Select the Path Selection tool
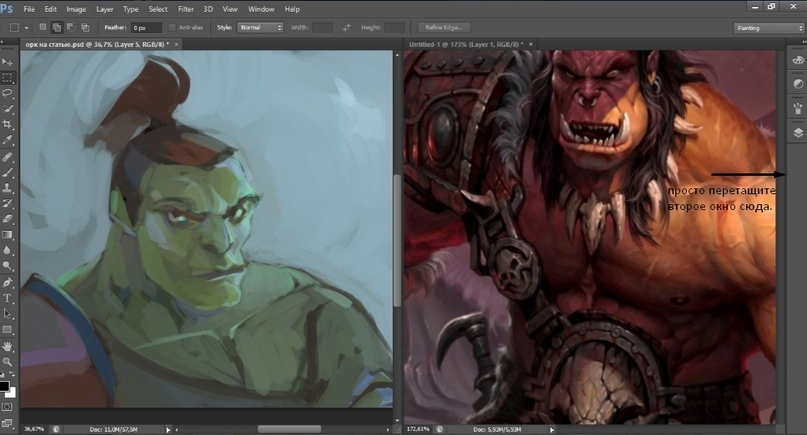The width and height of the screenshot is (807, 435). 7,314
